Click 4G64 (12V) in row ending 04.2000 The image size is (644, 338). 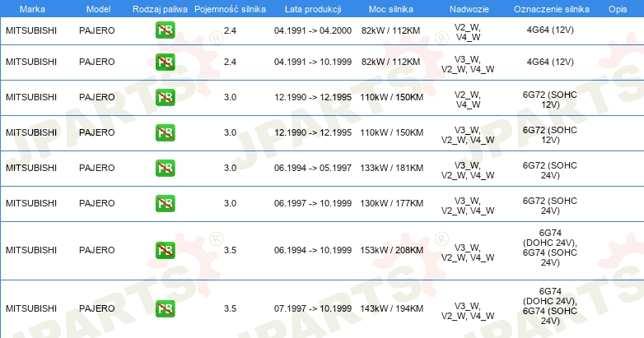click(550, 30)
